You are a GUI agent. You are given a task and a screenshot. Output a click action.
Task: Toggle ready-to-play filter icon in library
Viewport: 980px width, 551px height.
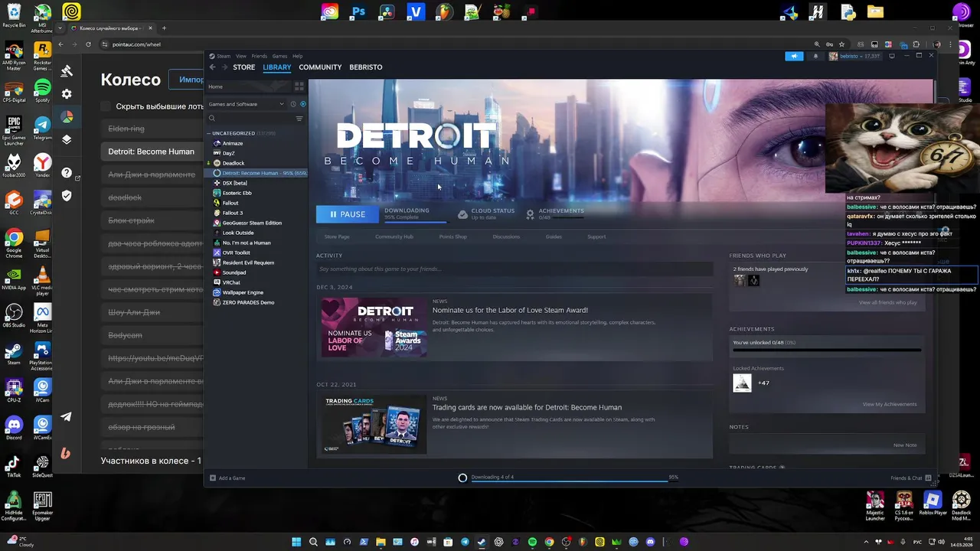(303, 104)
